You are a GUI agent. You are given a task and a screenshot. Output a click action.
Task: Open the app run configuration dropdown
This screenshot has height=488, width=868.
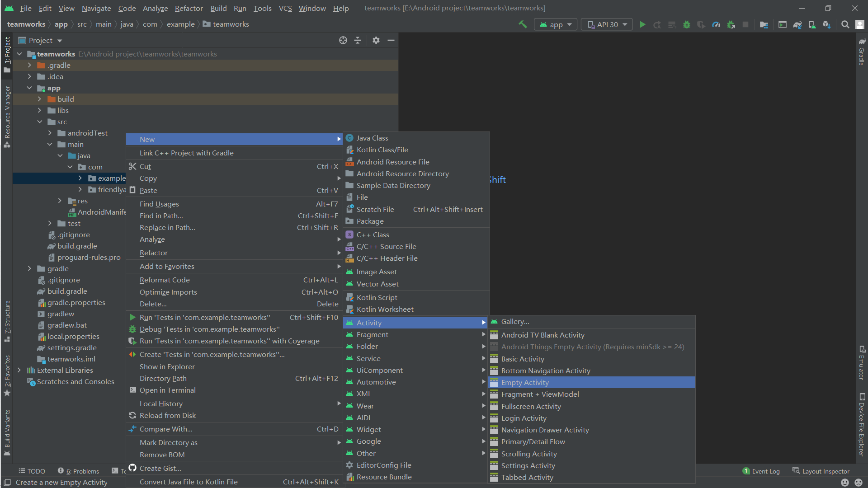click(556, 24)
